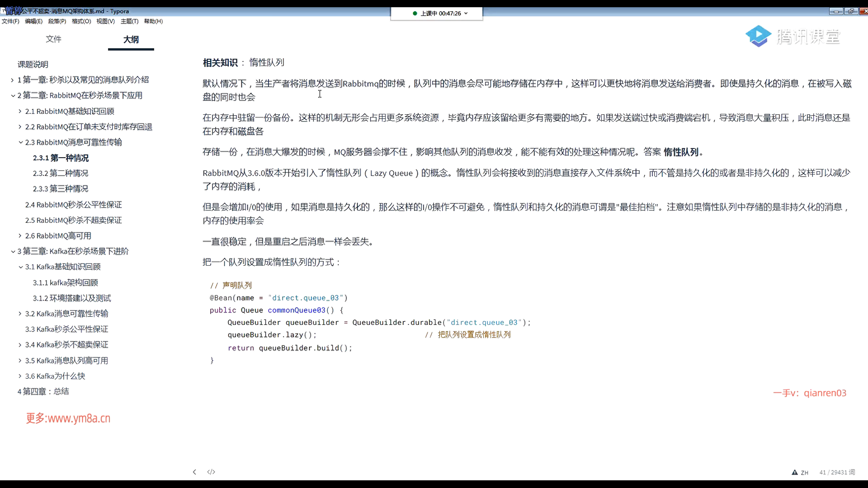Viewport: 868px width, 488px height.
Task: Collapse 2.3 RabbitMQ消息可靠性传输 section
Action: 20,142
